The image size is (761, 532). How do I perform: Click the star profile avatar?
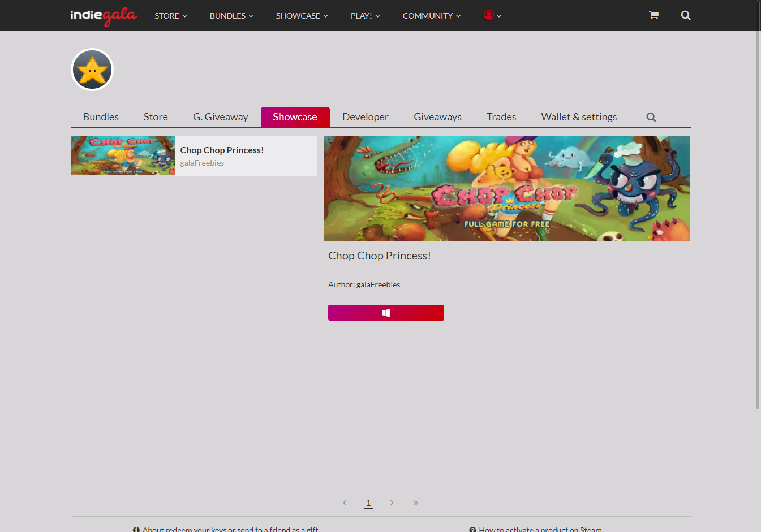pyautogui.click(x=92, y=70)
